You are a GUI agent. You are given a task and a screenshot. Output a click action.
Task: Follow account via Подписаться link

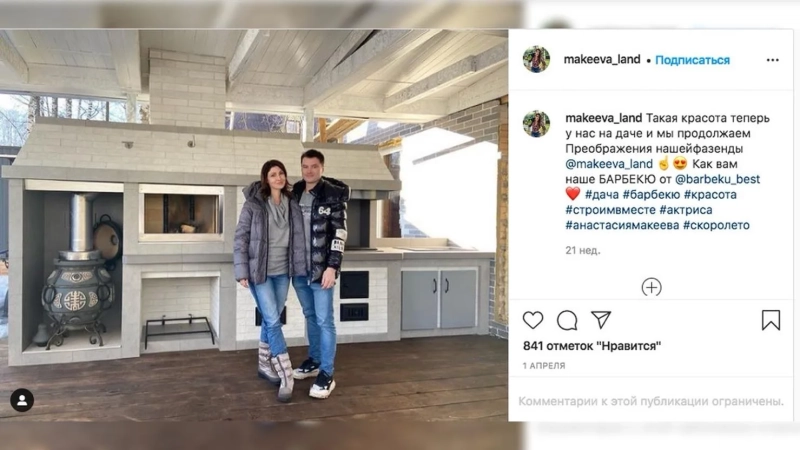pyautogui.click(x=692, y=60)
